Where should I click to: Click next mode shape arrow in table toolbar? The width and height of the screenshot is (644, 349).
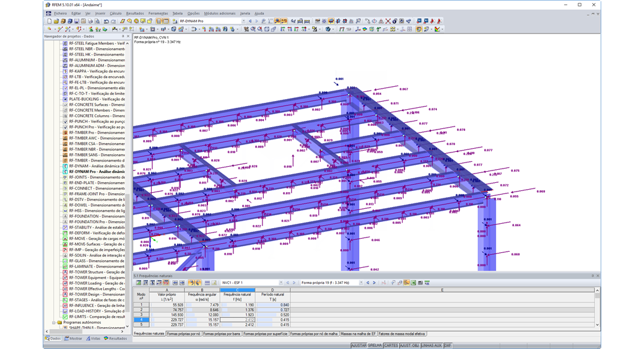click(x=374, y=283)
